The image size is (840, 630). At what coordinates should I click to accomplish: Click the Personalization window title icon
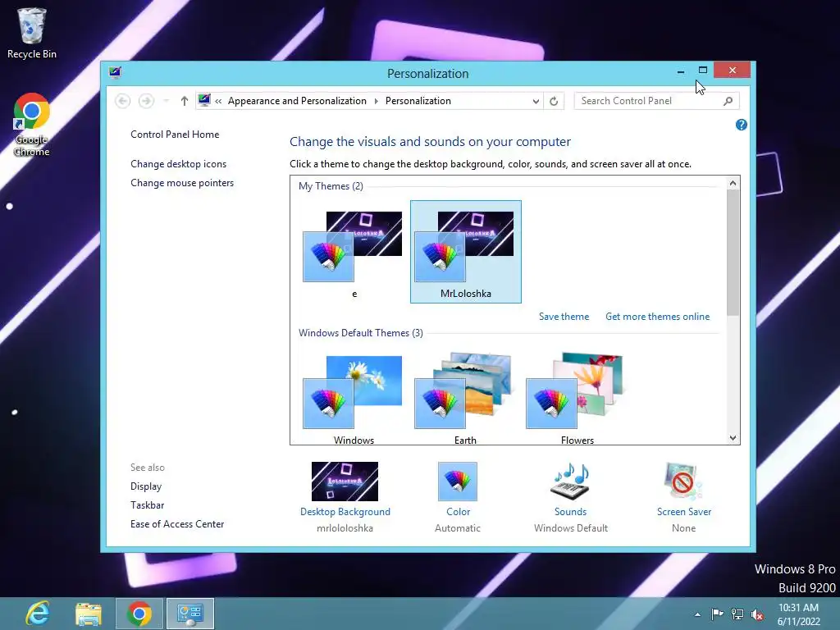point(115,72)
